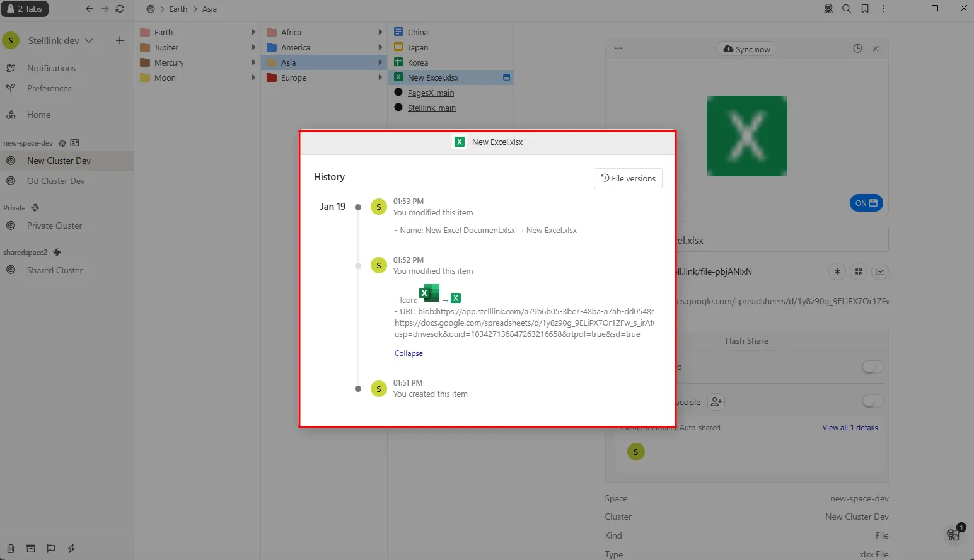974x560 pixels.
Task: Click the File versions button
Action: pos(628,178)
